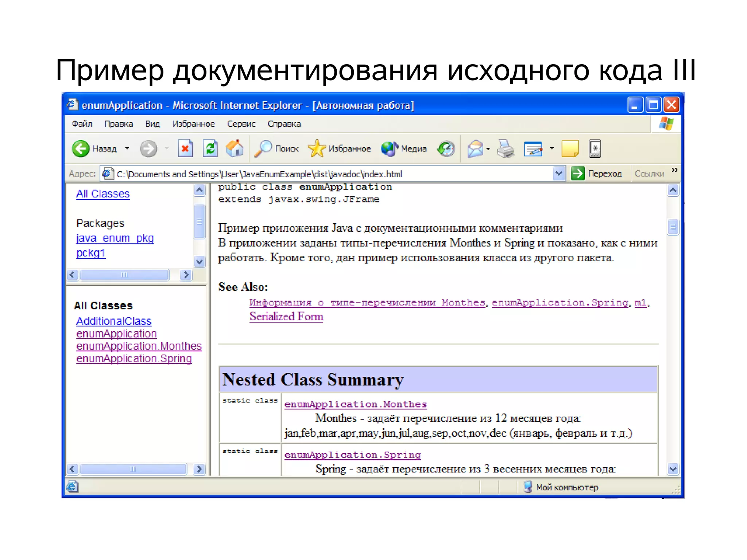Open the Back button history dropdown arrow
The image size is (747, 560).
click(x=127, y=148)
